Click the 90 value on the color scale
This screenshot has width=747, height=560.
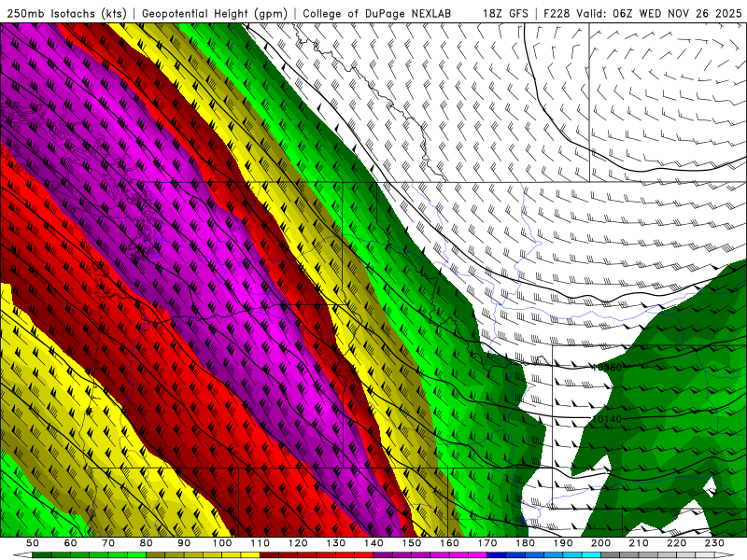pos(184,543)
